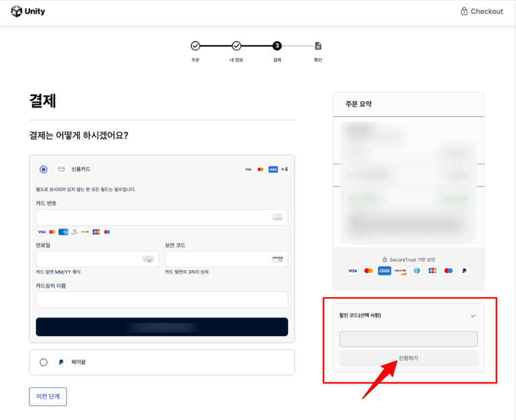Click the 페이팔 label text

[78, 362]
